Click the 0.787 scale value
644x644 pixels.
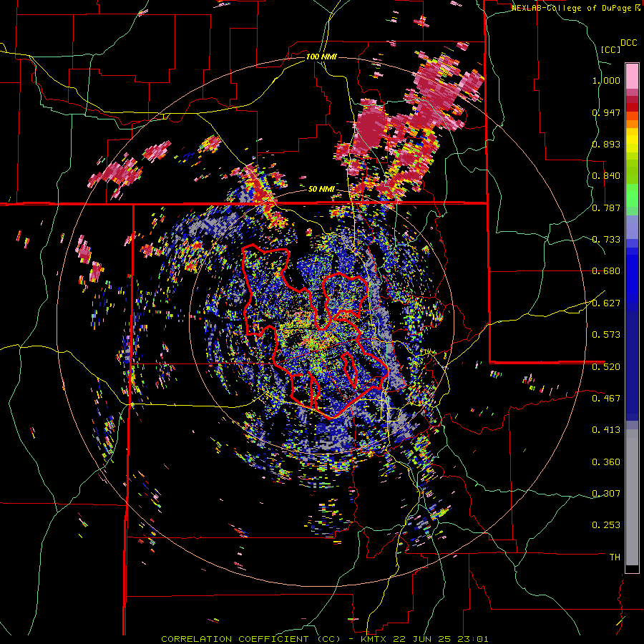point(606,208)
